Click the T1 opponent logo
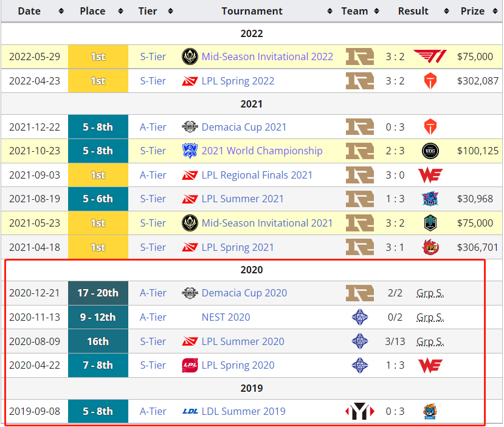 pos(430,56)
